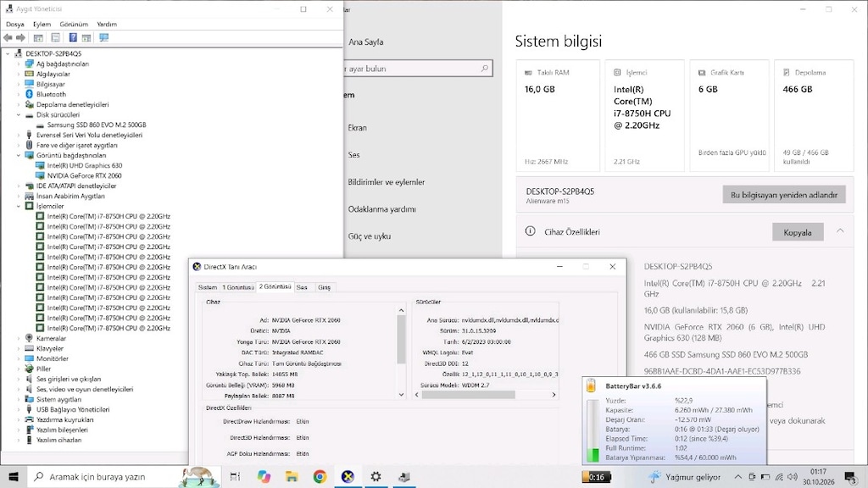Switch to the Sistem tab in DirectX
This screenshot has height=488, width=868.
tap(208, 288)
